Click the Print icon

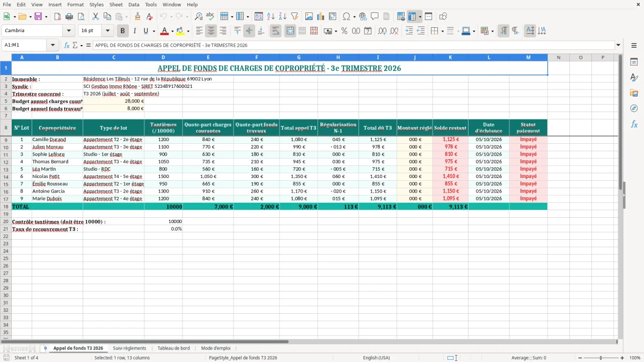tap(69, 17)
